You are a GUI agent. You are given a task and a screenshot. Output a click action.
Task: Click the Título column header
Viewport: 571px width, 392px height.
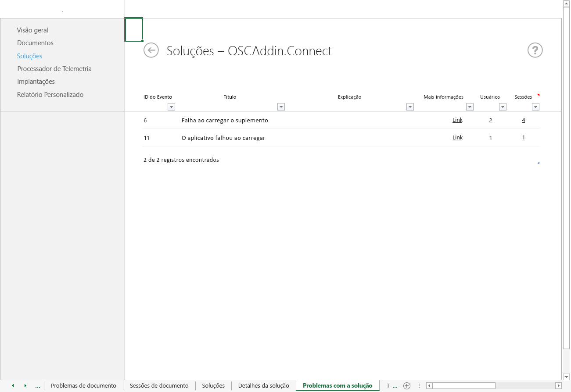[x=230, y=97]
